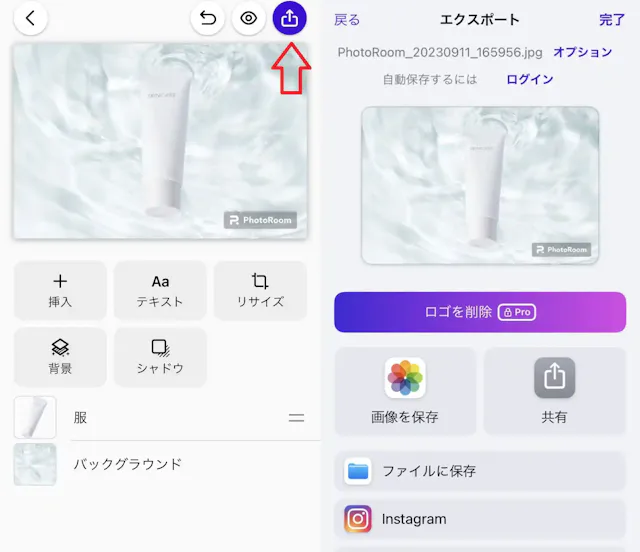This screenshot has height=552, width=640.
Task: Tap the ロゴを削除 Pro button
Action: [x=480, y=312]
